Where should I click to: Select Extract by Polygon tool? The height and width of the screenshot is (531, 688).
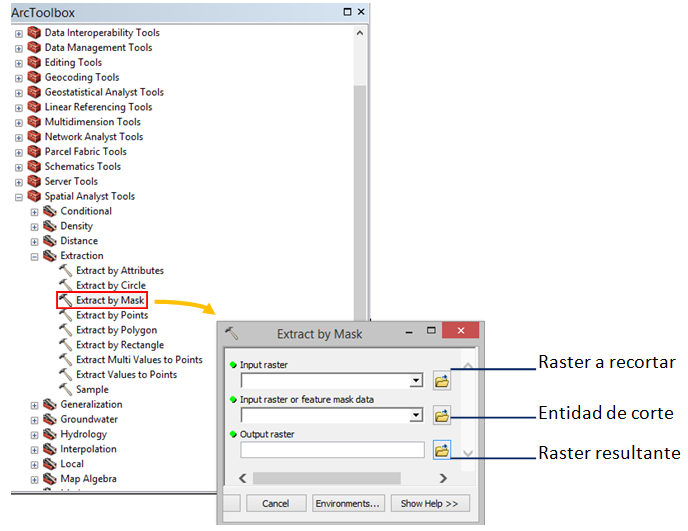[116, 330]
